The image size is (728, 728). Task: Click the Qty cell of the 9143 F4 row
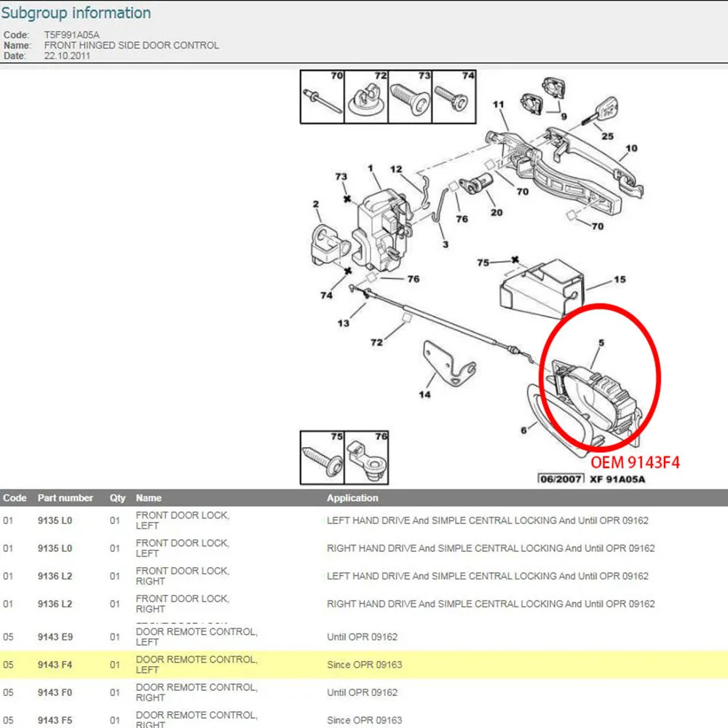pyautogui.click(x=115, y=665)
